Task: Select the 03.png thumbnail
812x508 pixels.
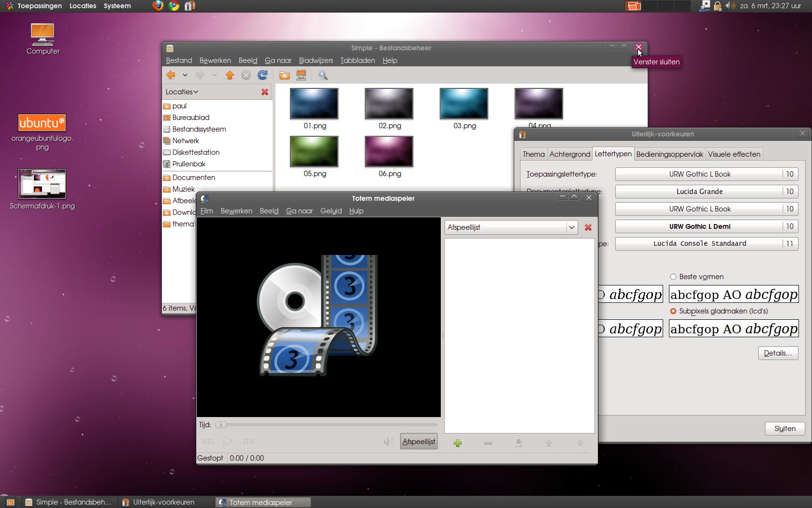Action: point(464,104)
